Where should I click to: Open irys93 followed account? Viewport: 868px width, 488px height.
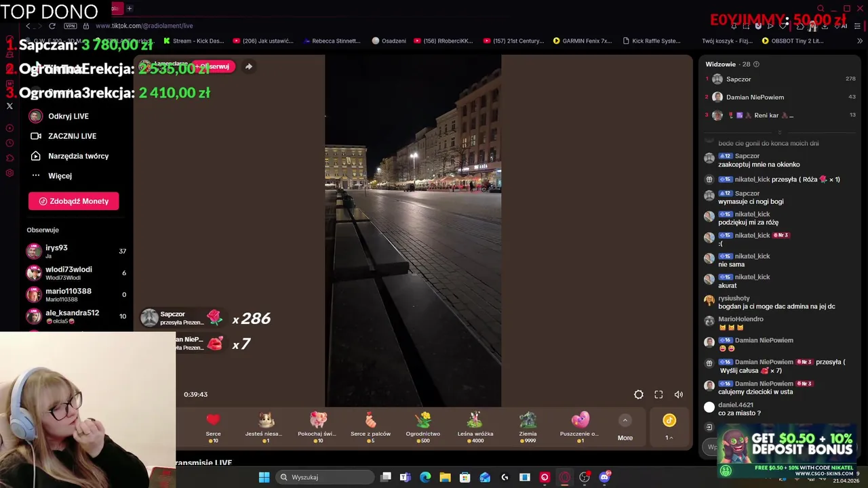pyautogui.click(x=76, y=251)
